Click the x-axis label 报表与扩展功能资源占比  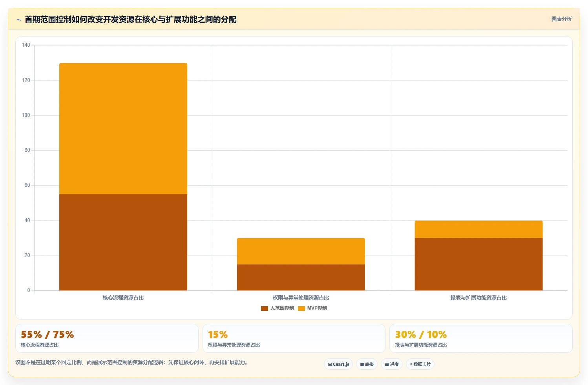(478, 297)
